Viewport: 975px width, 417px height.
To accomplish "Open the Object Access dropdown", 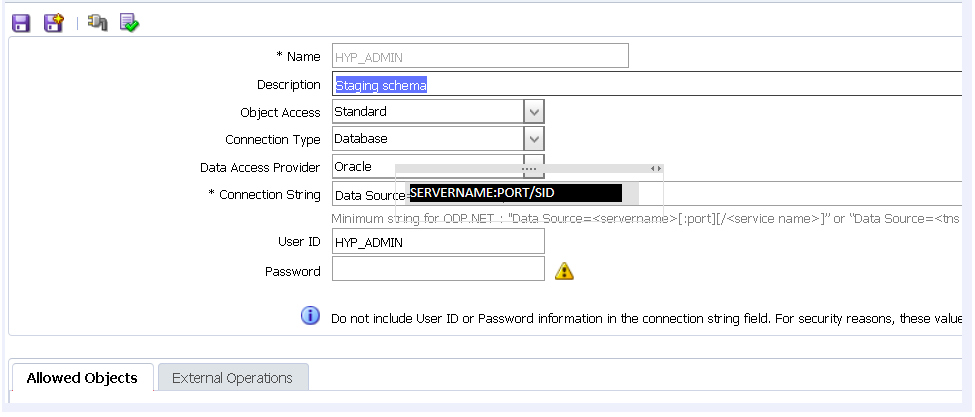I will click(535, 112).
